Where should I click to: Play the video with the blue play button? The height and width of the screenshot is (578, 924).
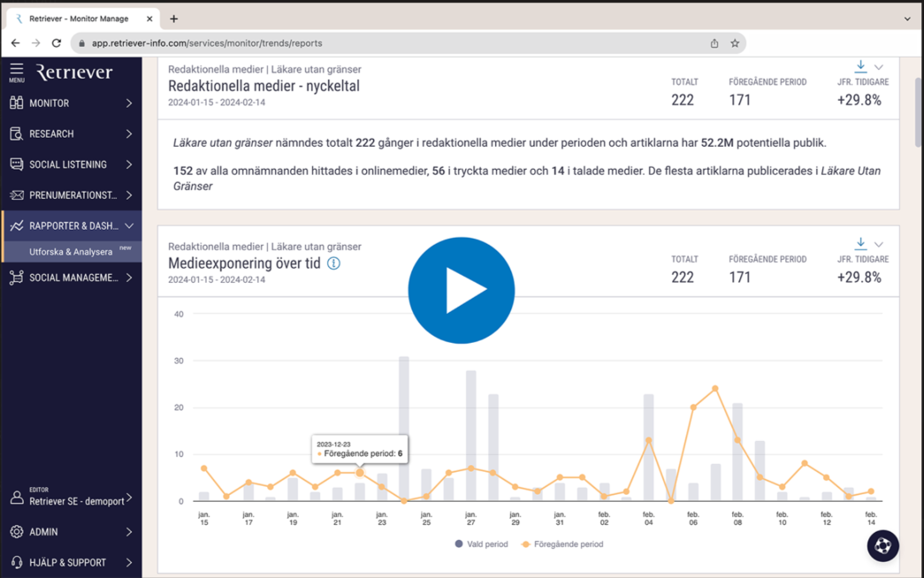[462, 291]
